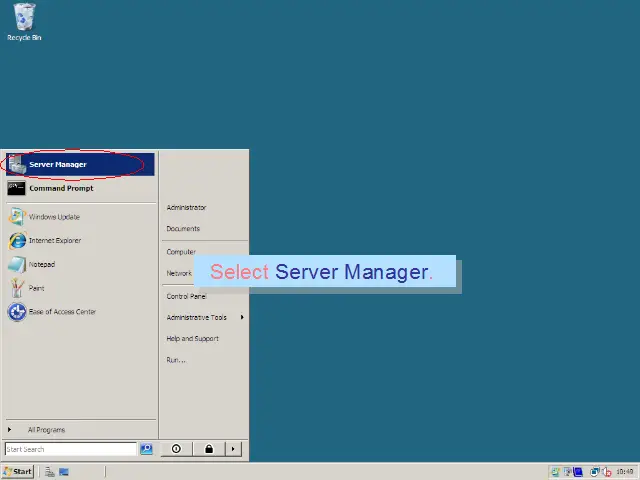
Task: Open Documents
Action: click(x=183, y=229)
